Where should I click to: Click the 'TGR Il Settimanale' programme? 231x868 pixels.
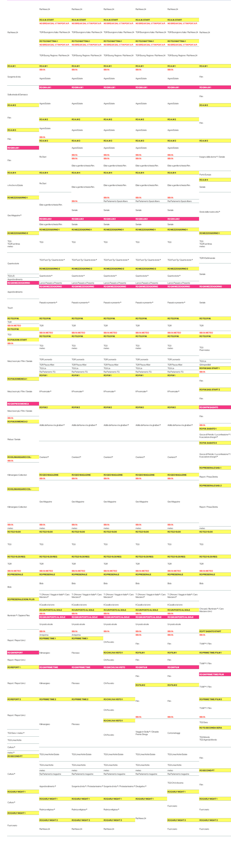207,258
